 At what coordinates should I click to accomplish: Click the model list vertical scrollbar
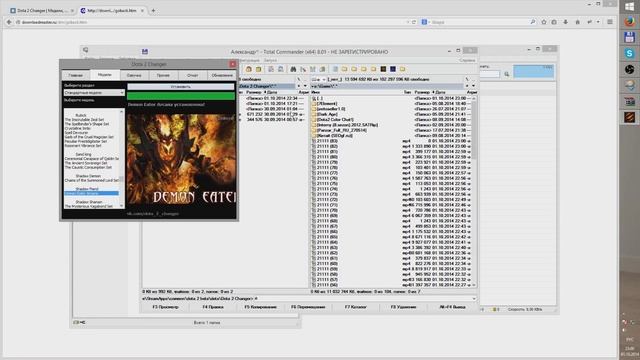(x=122, y=158)
